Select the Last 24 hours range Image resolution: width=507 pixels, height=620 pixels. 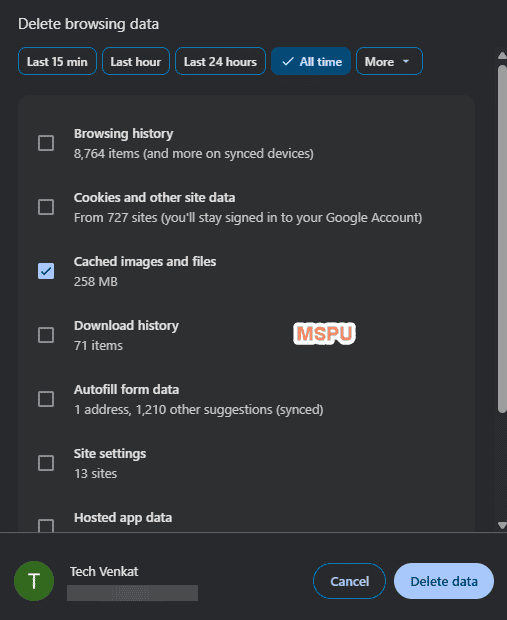[x=220, y=61]
